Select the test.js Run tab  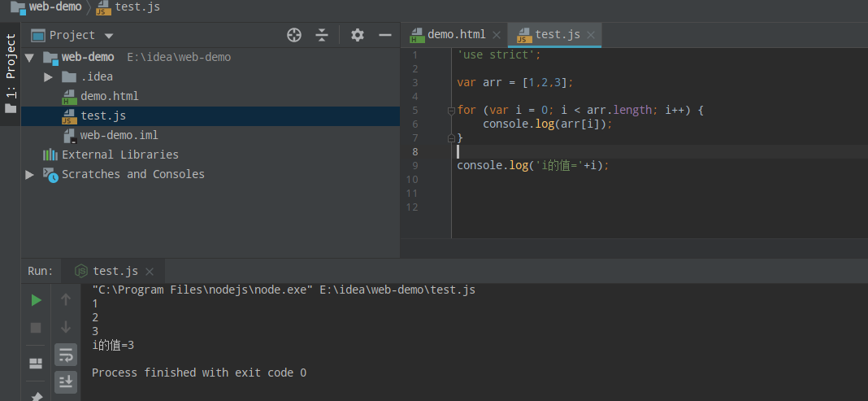point(115,271)
